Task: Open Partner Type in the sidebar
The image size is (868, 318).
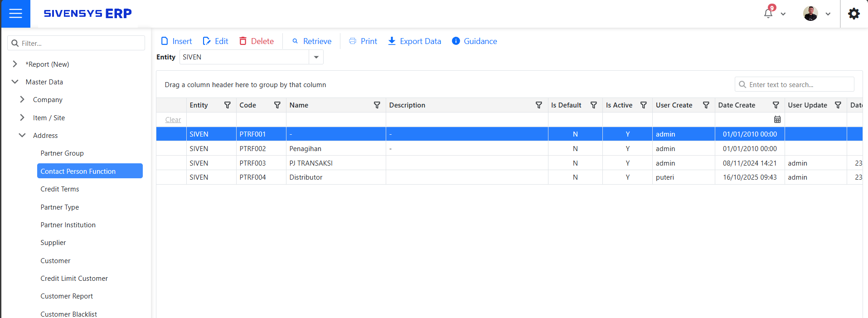Action: 60,207
